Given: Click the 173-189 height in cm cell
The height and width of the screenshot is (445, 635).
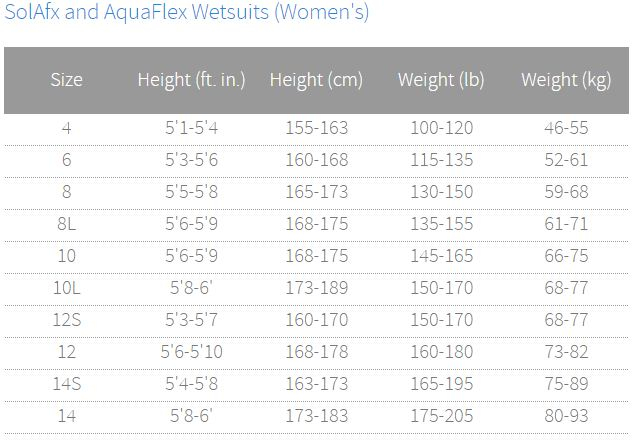Looking at the screenshot, I should point(317,288).
